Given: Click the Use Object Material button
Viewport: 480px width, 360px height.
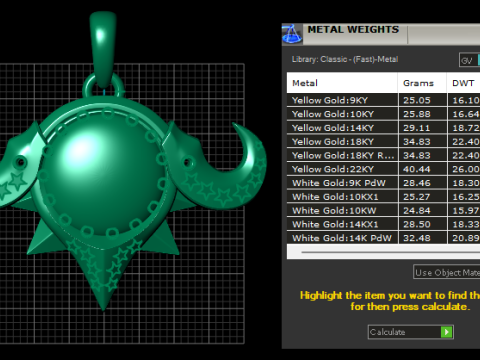Looking at the screenshot, I should click(447, 272).
